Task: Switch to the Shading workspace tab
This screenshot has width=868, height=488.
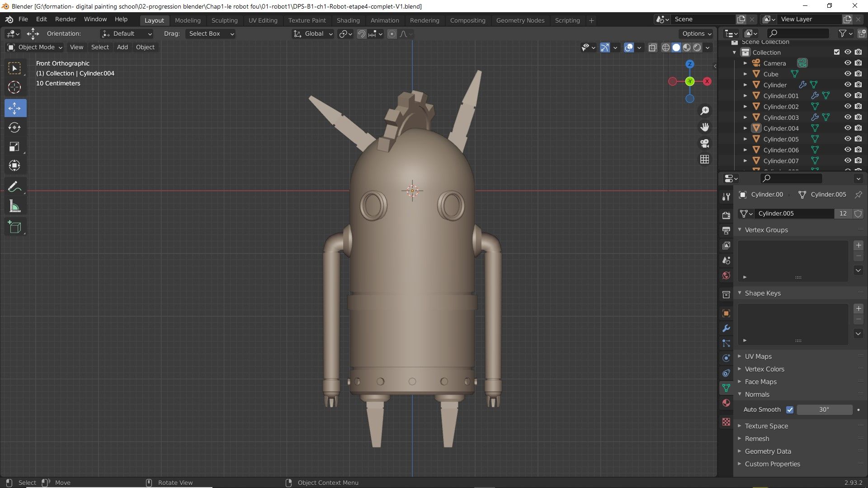Action: coord(348,20)
